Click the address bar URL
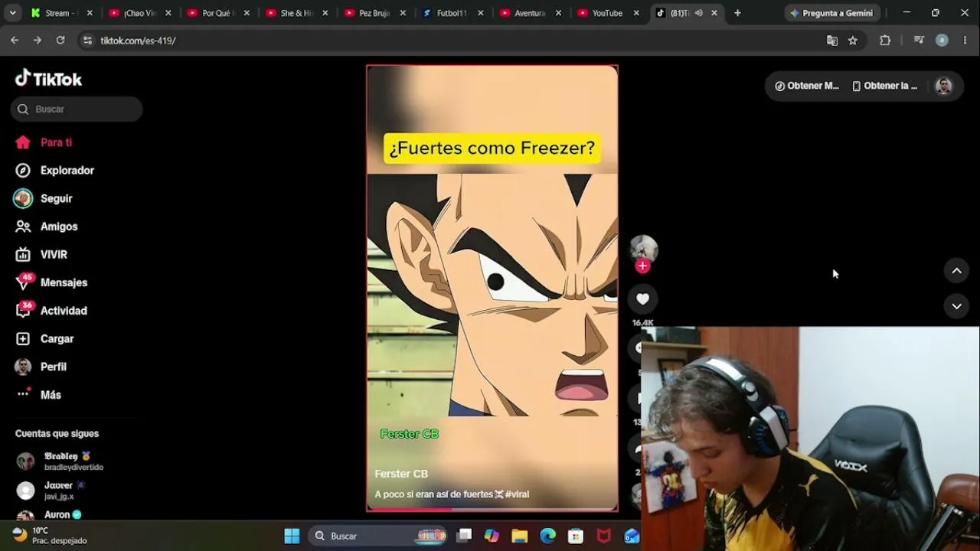Screen dimensions: 980x551 point(138,41)
